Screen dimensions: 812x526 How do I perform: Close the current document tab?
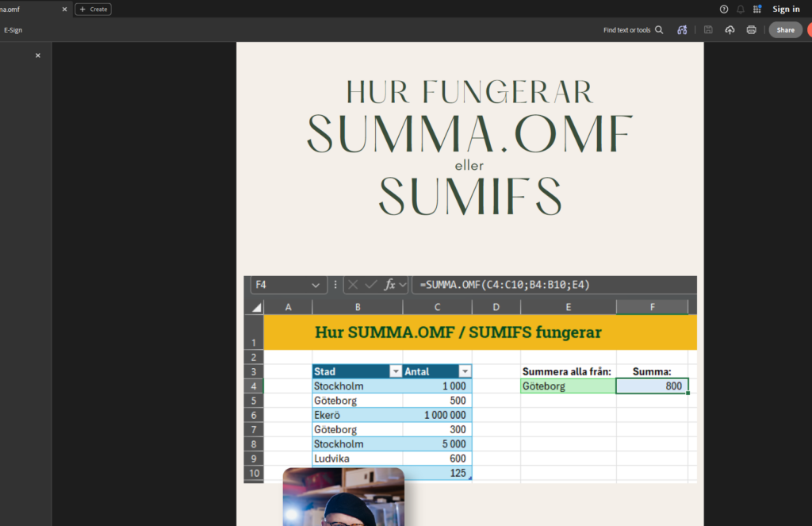(65, 10)
